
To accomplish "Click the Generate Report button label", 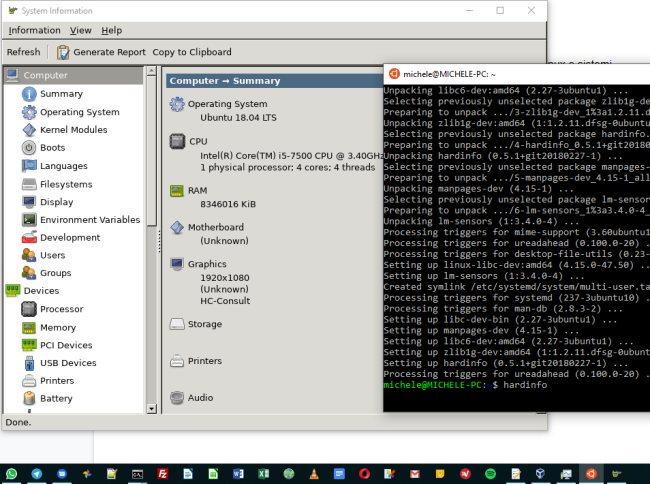I will click(x=109, y=52).
